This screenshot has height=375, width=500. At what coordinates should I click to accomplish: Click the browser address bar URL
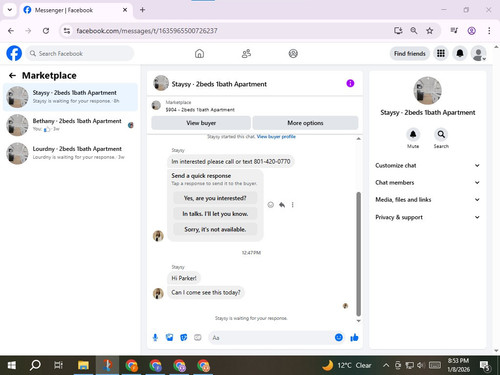coord(147,31)
